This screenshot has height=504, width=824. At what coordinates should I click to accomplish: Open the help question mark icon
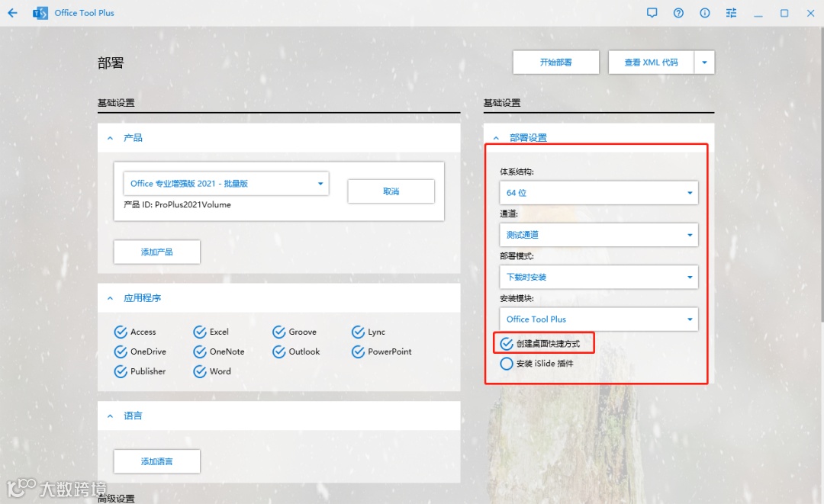(678, 13)
